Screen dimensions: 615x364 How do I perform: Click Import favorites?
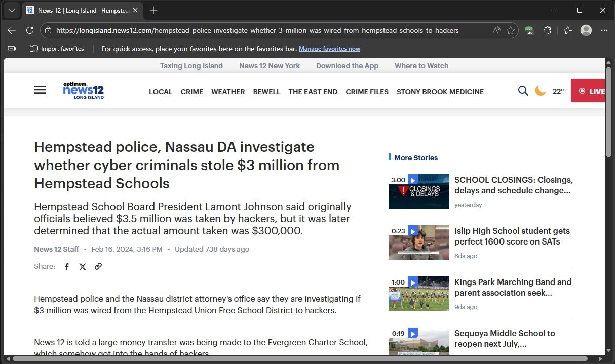point(57,49)
